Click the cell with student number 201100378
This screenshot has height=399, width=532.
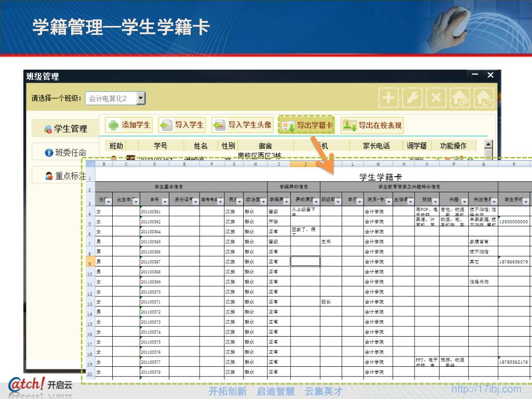point(154,372)
